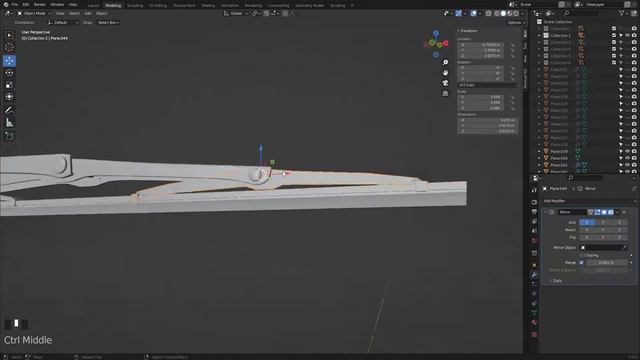Click the Blender logo icon
Screen dimensions: 640x360
pos(5,4)
